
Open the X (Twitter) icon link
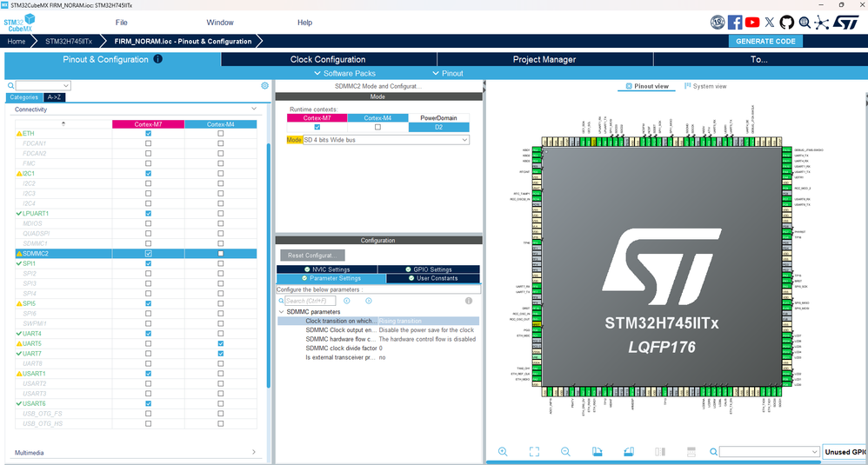[x=770, y=22]
